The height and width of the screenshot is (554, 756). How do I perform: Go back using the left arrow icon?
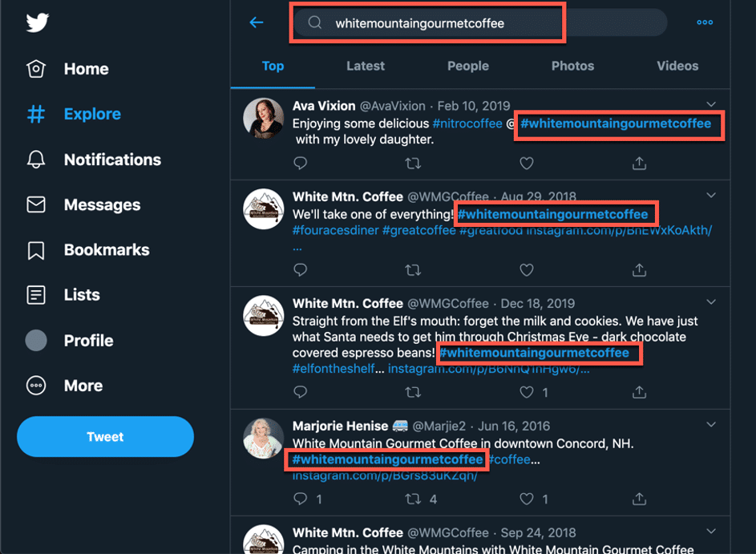click(257, 22)
